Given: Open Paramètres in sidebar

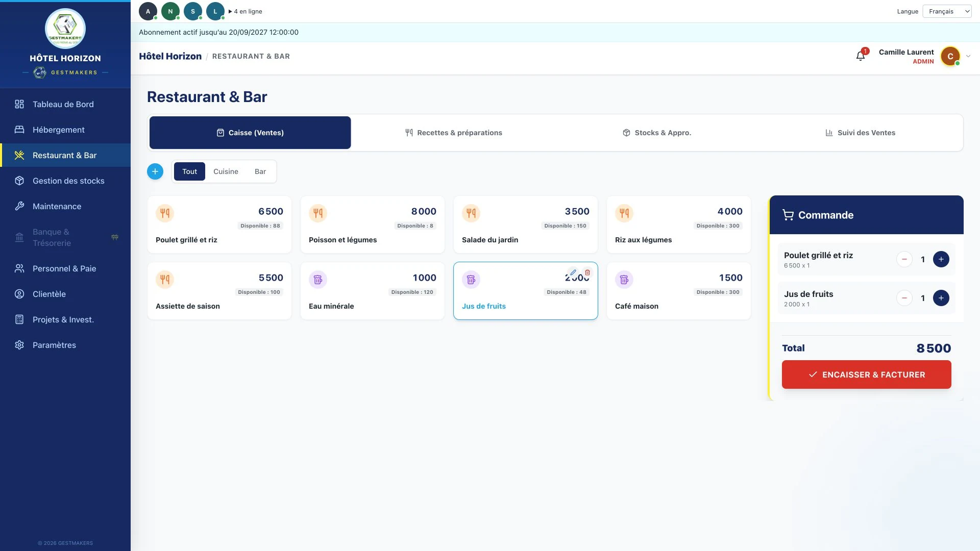Looking at the screenshot, I should tap(65, 345).
